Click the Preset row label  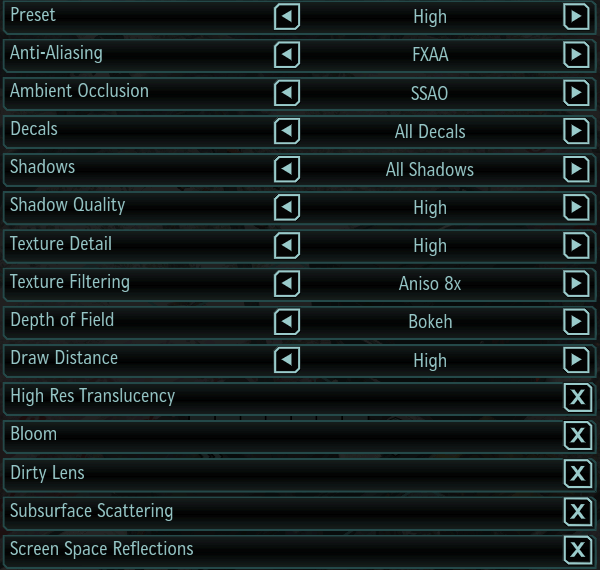(33, 16)
